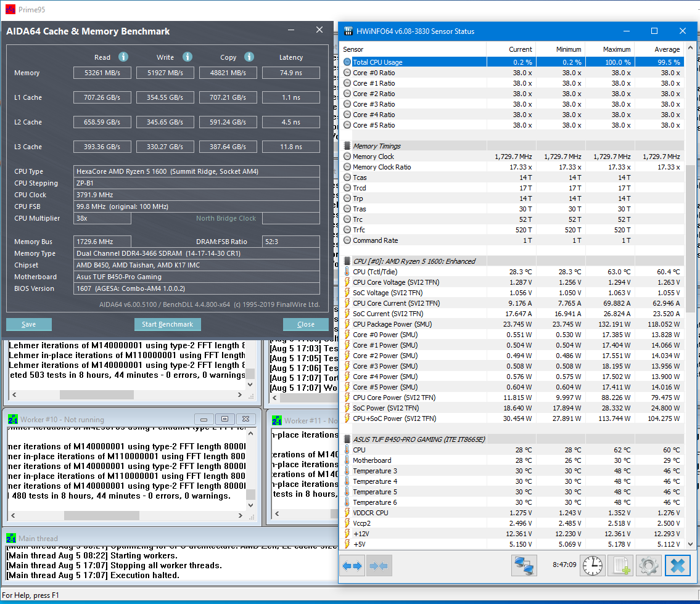This screenshot has height=604, width=700.
Task: Click Close button in AIDA64 benchmark
Action: coord(306,324)
